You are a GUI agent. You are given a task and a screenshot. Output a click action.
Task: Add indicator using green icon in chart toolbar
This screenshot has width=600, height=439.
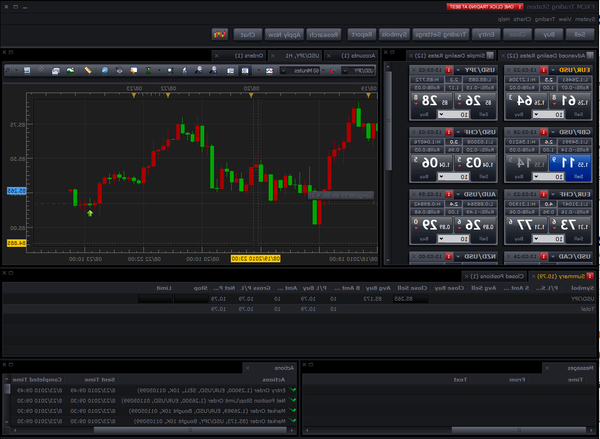[x=148, y=71]
